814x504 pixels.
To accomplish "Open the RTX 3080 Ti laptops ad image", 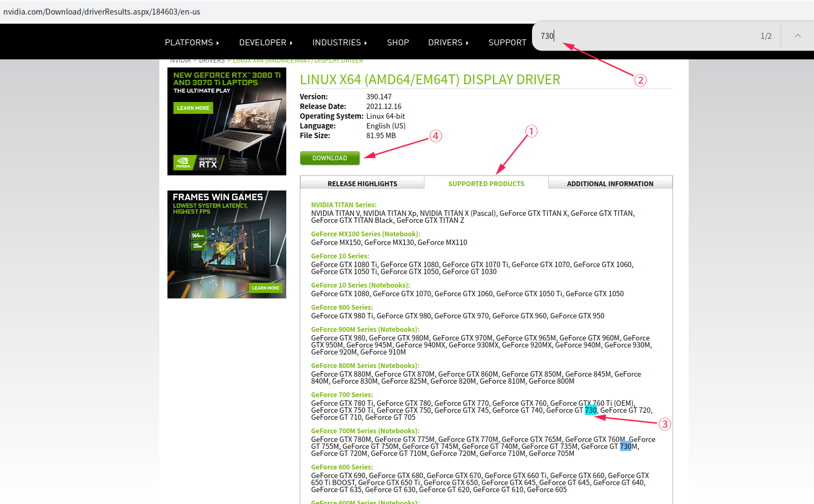I will coord(227,121).
